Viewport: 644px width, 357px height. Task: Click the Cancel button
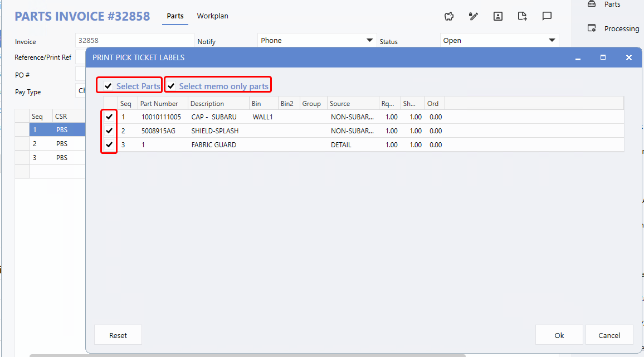[x=609, y=335]
